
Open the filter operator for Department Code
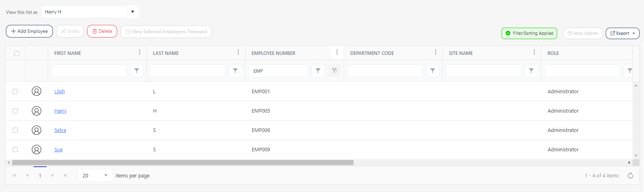point(432,71)
